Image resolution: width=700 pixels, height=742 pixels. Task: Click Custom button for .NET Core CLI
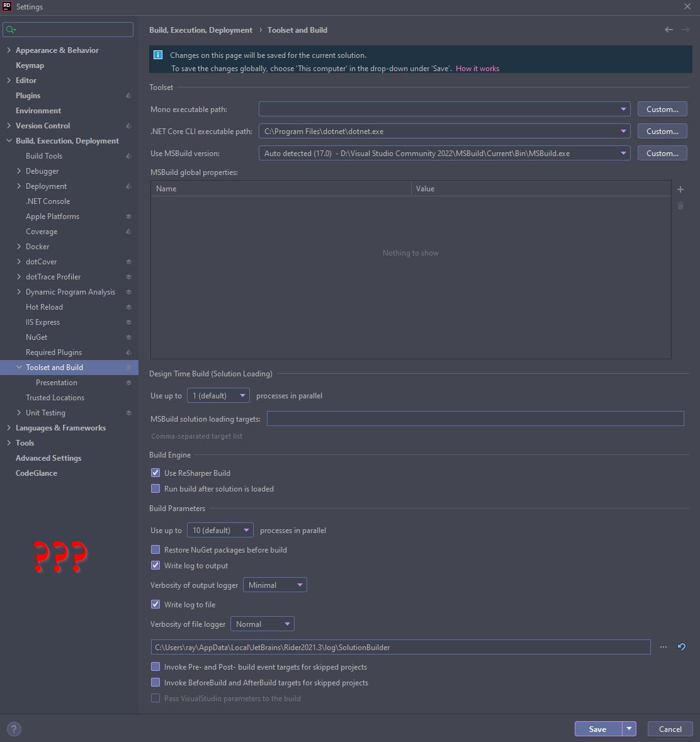coord(662,131)
